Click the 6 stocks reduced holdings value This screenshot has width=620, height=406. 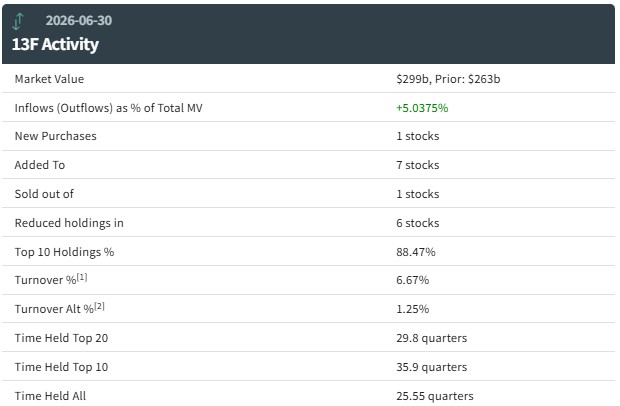418,223
